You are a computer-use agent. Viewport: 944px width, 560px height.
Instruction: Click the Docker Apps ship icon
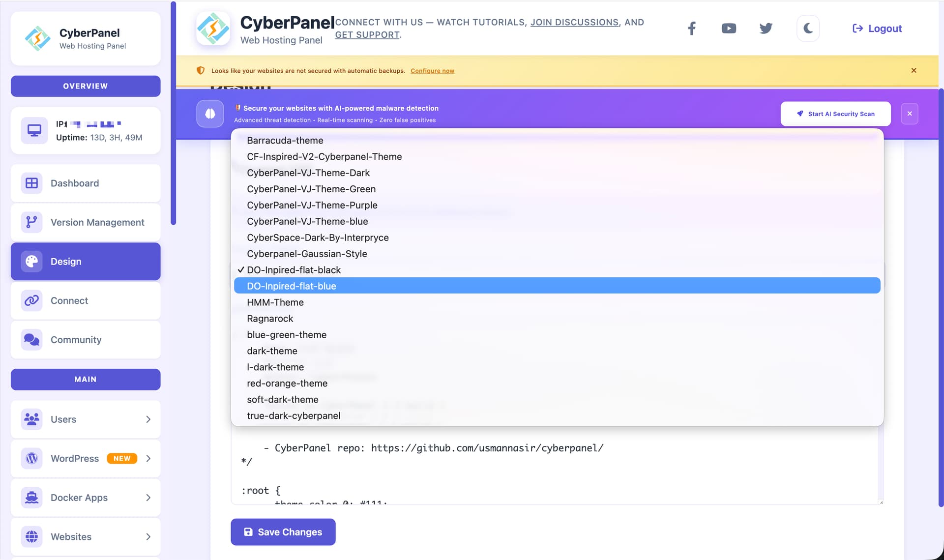(32, 498)
